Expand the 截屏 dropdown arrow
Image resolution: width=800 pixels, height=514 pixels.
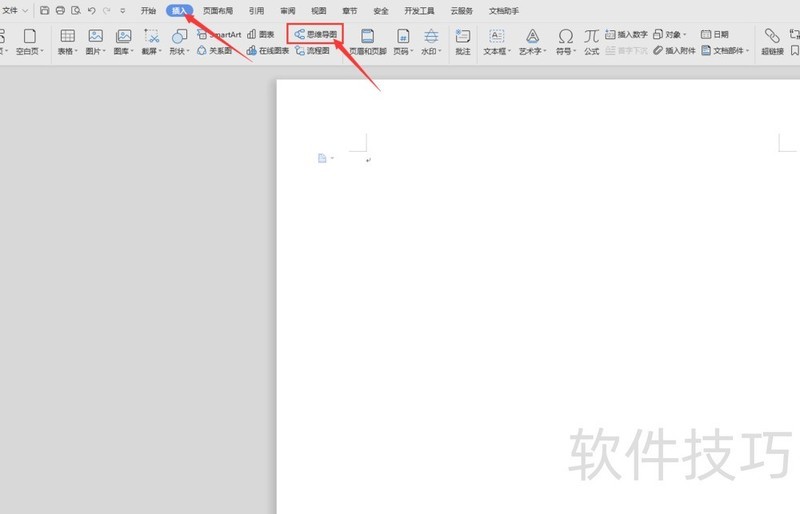click(160, 51)
